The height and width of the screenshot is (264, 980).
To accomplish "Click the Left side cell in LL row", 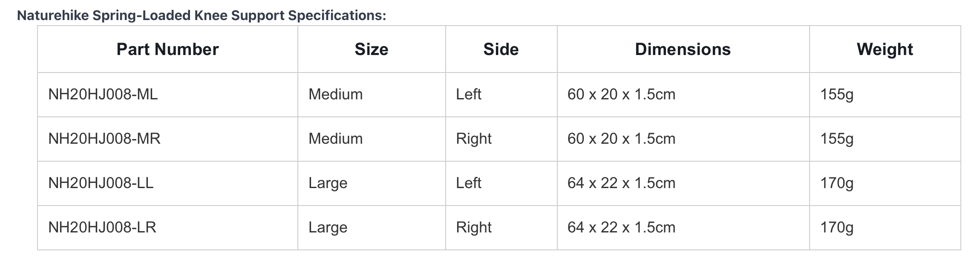I will click(501, 183).
